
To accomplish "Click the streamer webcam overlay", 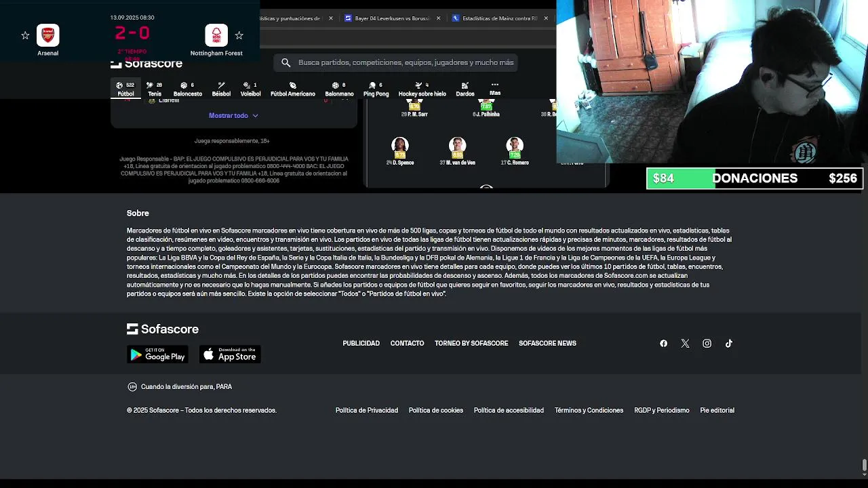I will point(712,81).
